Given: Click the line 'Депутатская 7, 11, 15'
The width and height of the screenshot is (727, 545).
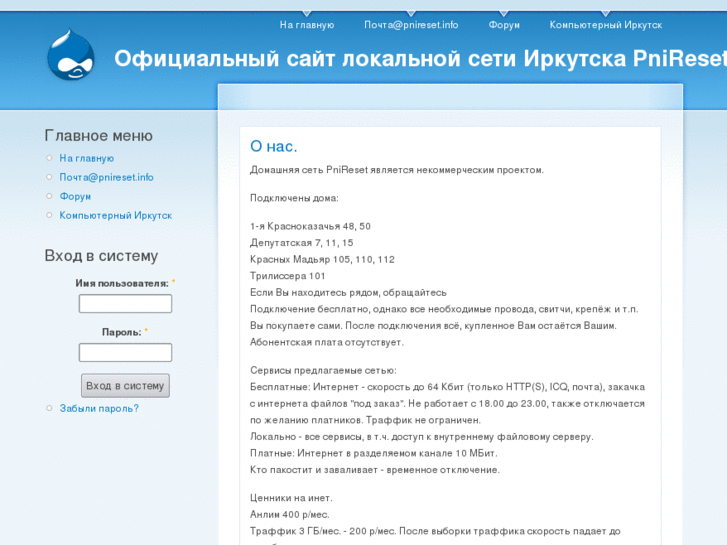Looking at the screenshot, I should coord(301,243).
